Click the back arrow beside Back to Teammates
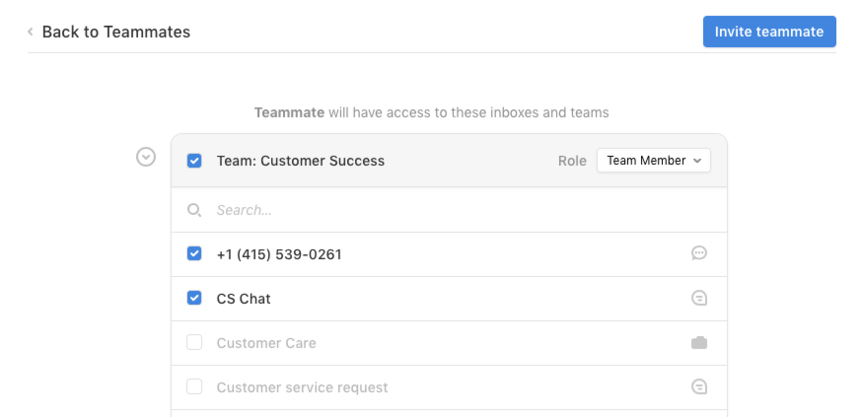 (30, 32)
